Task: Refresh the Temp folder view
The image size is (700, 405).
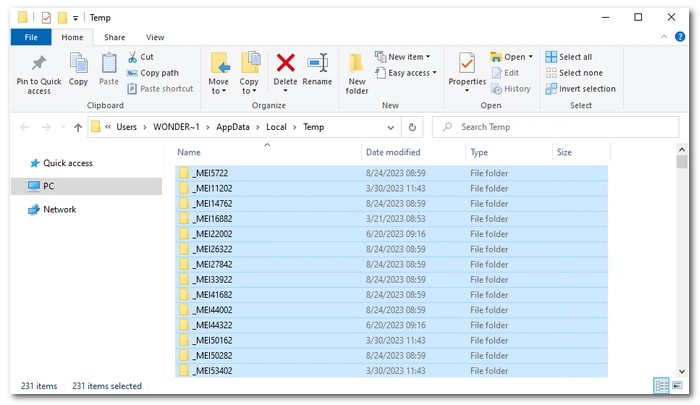Action: pyautogui.click(x=412, y=127)
